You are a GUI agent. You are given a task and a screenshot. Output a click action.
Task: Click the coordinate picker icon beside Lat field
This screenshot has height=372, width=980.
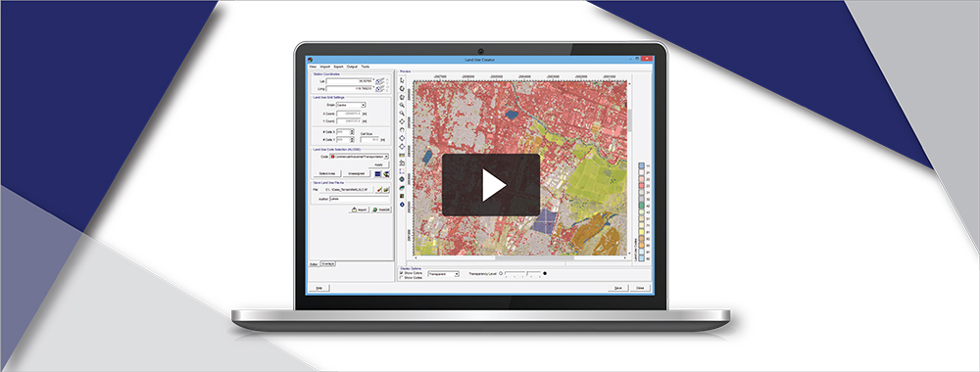coord(379,80)
